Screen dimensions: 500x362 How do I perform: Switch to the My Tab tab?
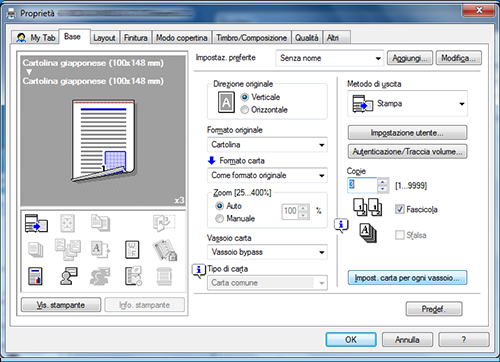point(36,37)
